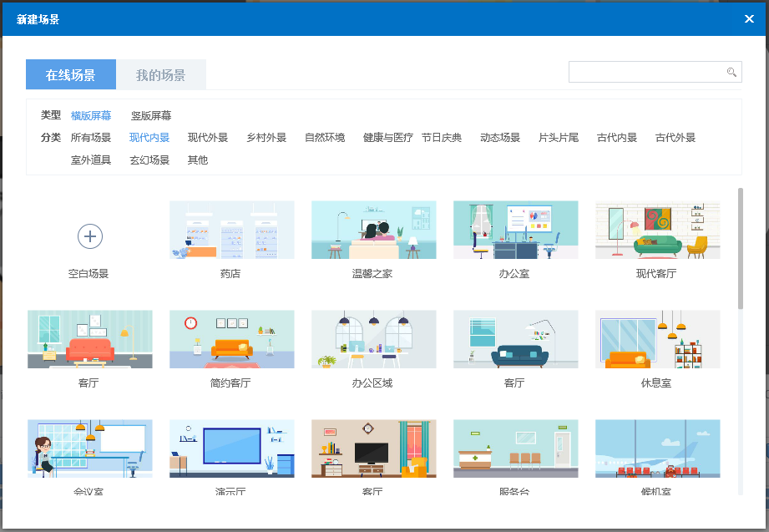
Task: Filter by 动态场景 category
Action: [500, 138]
